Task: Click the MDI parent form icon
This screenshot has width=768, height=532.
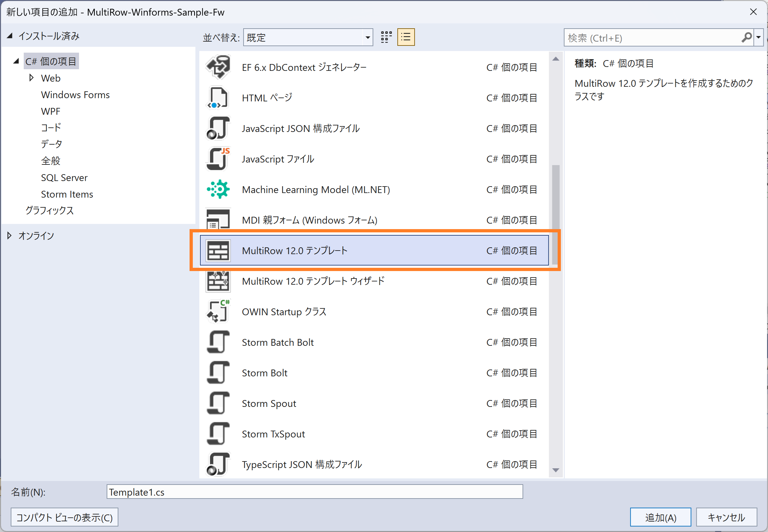Action: 218,219
